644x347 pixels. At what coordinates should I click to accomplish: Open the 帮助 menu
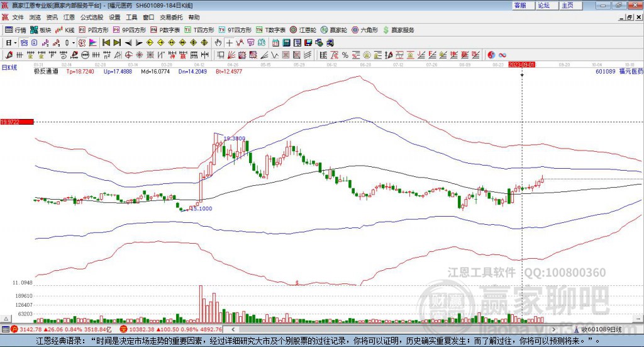194,17
